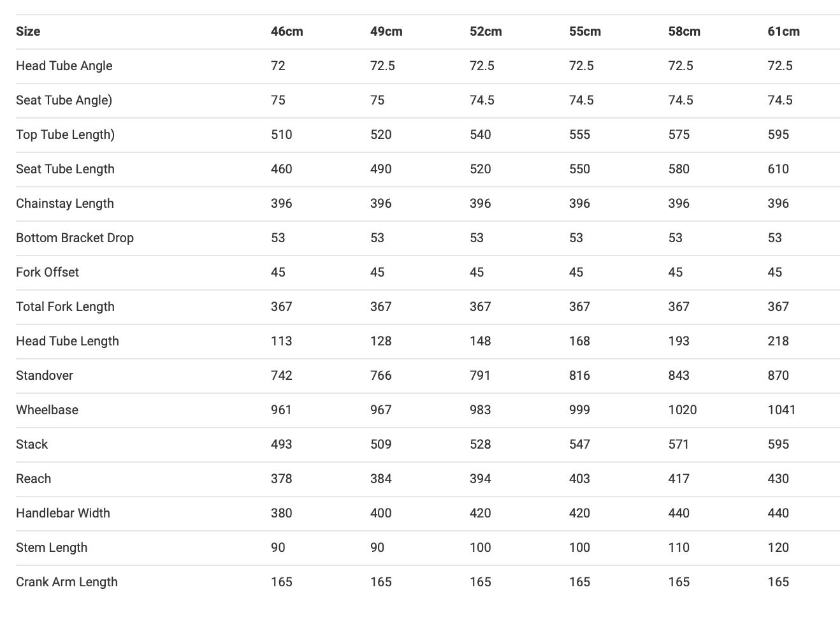Screen dimensions: 840x636
Task: Select the 61cm size column header
Action: coord(783,32)
